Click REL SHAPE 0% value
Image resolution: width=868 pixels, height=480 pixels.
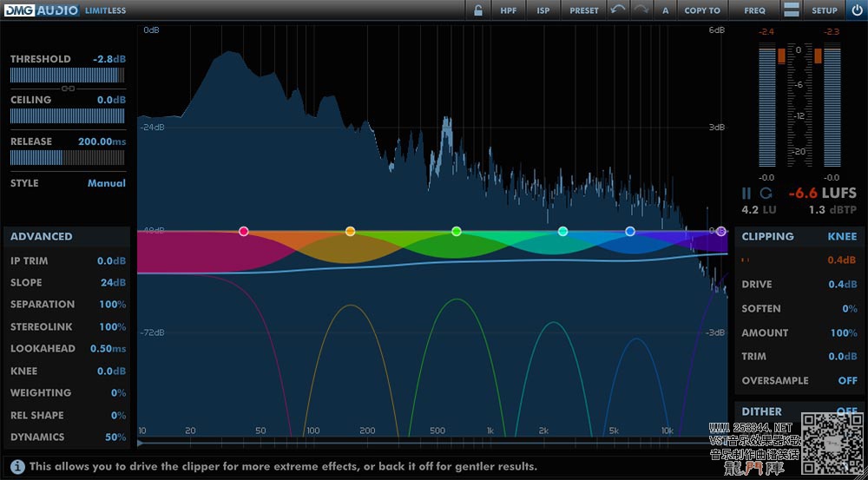click(x=118, y=415)
